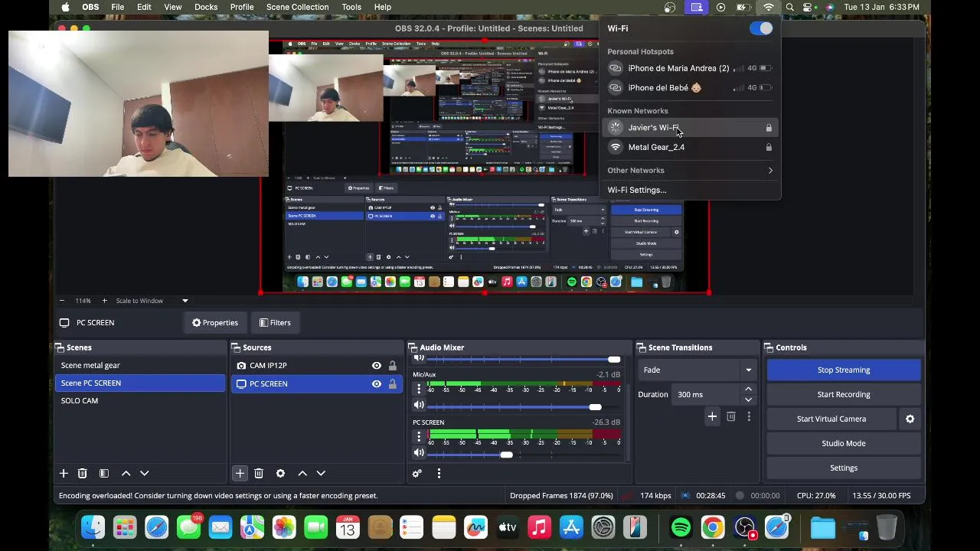Open virtual camera settings gear
Viewport: 980px width, 551px height.
coord(910,419)
